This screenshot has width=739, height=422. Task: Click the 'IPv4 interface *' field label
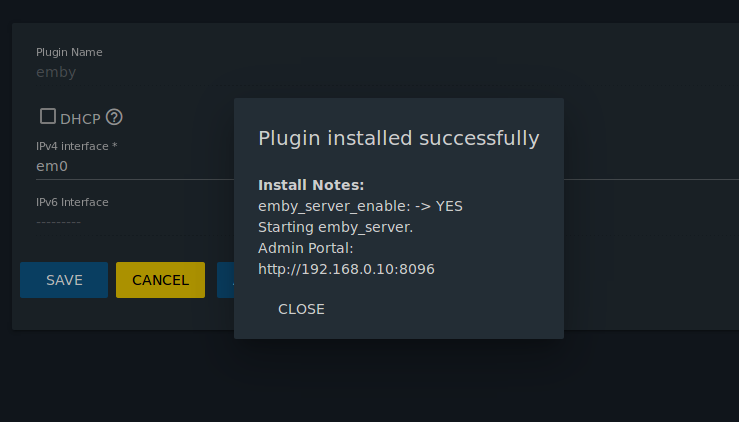pos(77,146)
